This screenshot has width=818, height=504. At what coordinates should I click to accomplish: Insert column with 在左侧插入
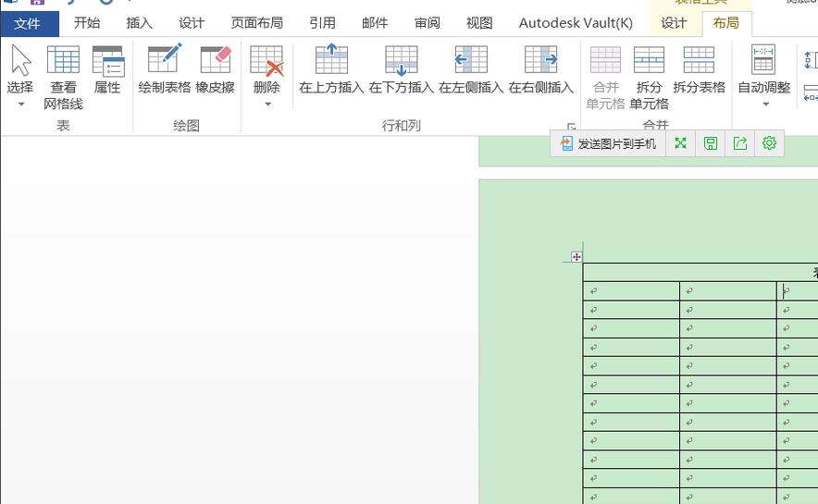pyautogui.click(x=471, y=68)
